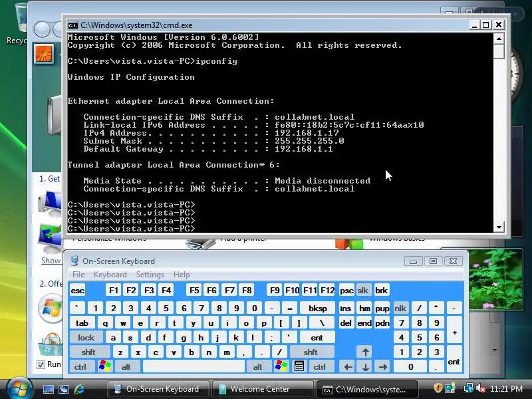Click the orange flower user picture
This screenshot has width=532, height=399.
[x=44, y=54]
